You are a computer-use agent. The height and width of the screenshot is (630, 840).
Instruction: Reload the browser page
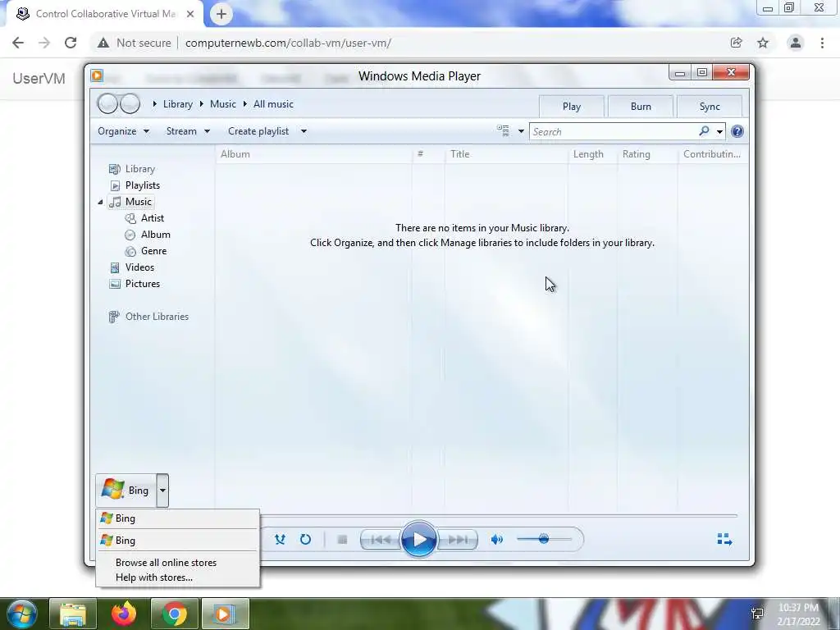coord(71,43)
